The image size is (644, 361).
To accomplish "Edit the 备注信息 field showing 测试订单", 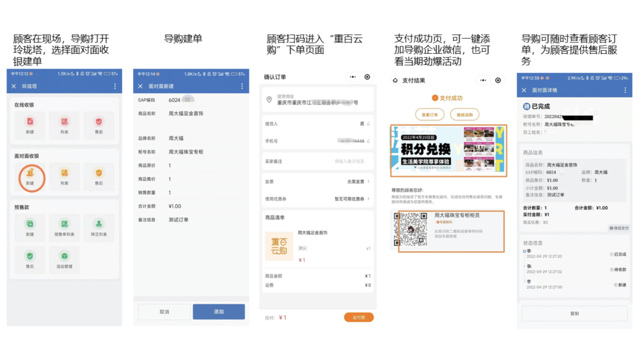I will point(179,220).
